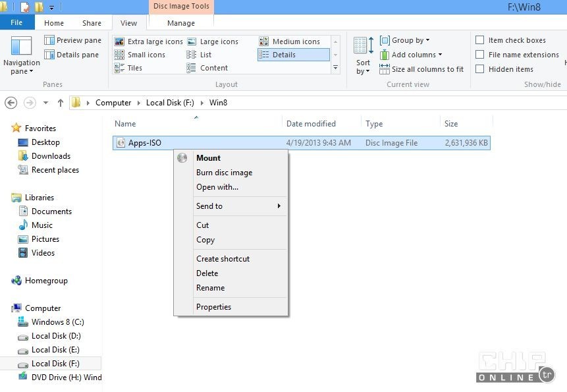
Task: Switch to the Share ribbon tab
Action: coord(92,23)
